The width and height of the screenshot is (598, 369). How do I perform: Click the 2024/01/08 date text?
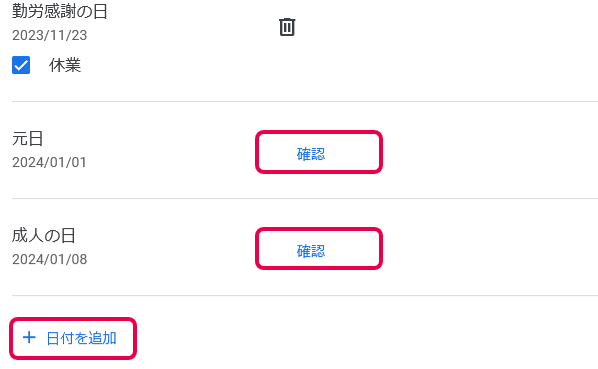(x=50, y=259)
